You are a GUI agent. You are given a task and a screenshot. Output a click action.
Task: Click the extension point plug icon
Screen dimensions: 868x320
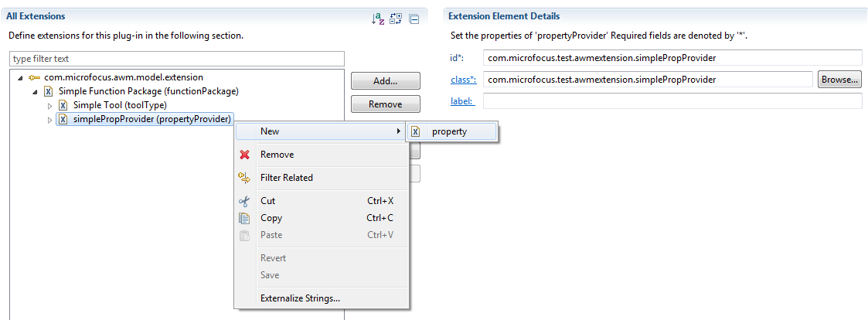(34, 77)
